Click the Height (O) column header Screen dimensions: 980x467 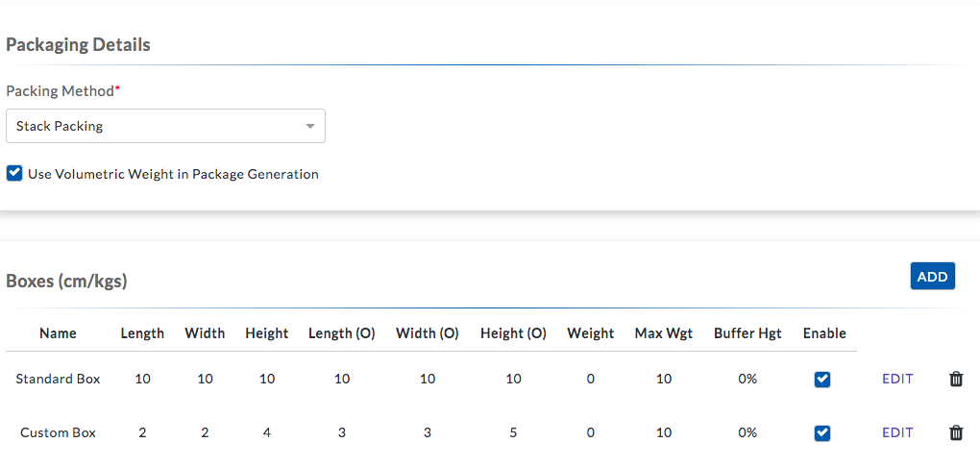coord(513,333)
